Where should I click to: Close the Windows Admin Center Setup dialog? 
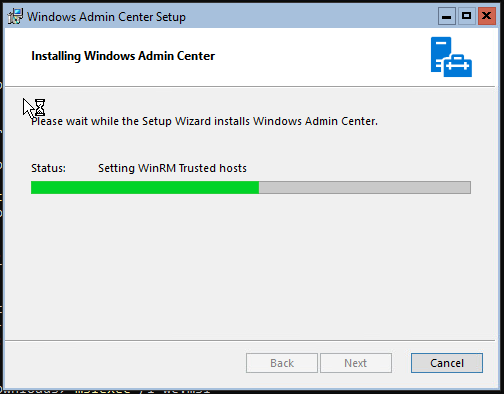pyautogui.click(x=487, y=16)
